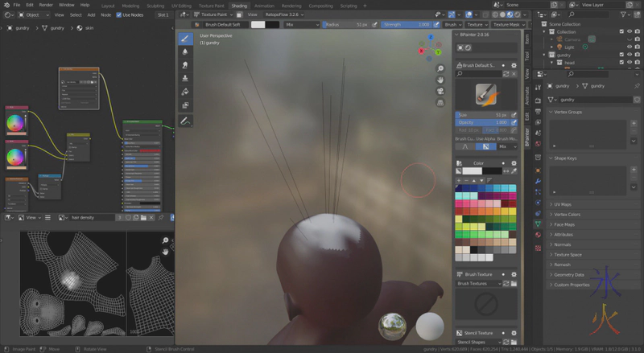Open the Mix blend mode dropdown in header
644x353 pixels.
(302, 25)
